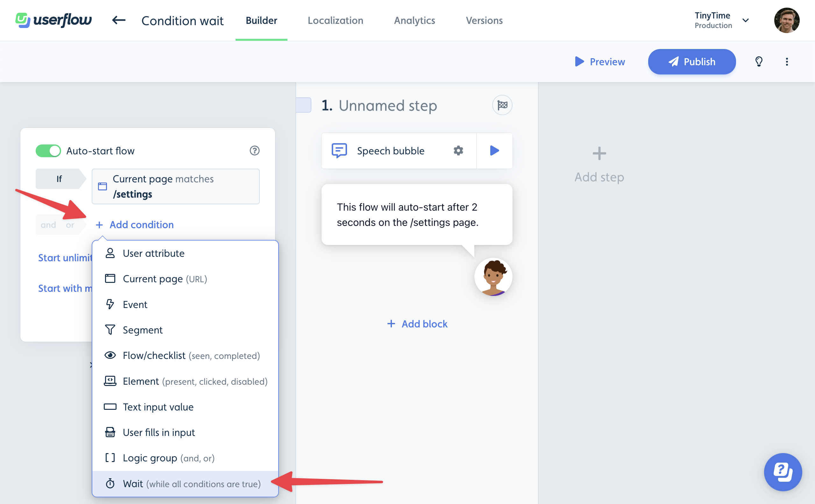Click the Start with link
815x504 pixels.
click(x=65, y=288)
